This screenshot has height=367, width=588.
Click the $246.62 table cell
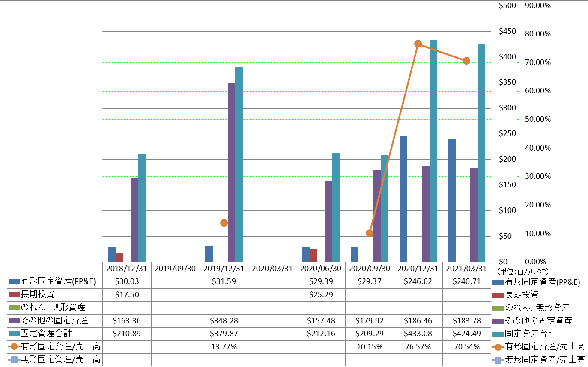coord(418,282)
